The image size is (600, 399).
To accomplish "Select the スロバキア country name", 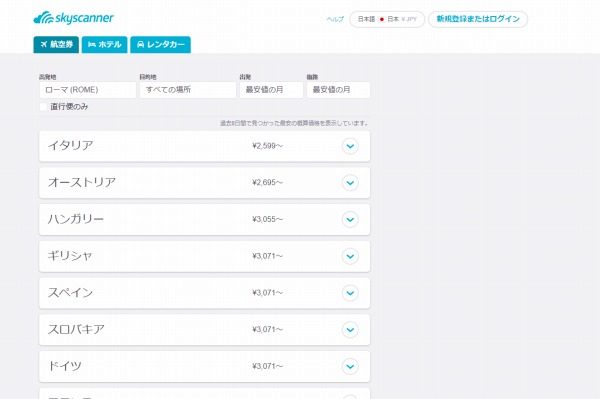I will click(x=76, y=329).
